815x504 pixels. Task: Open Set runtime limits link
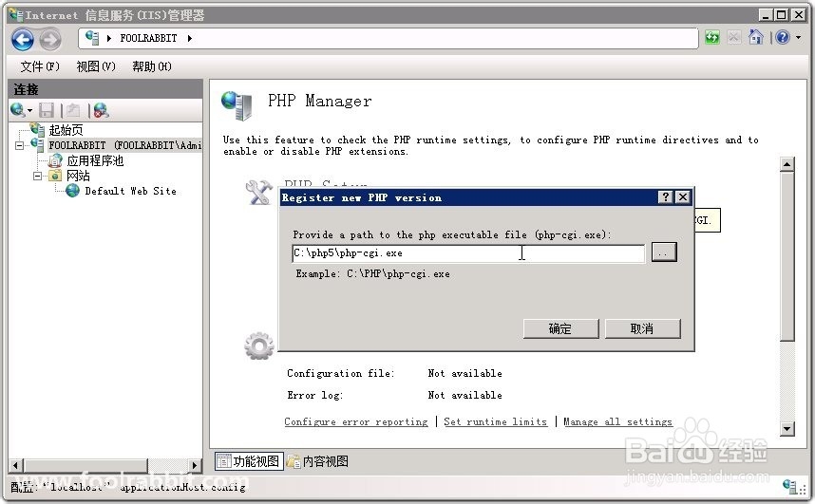tap(495, 422)
